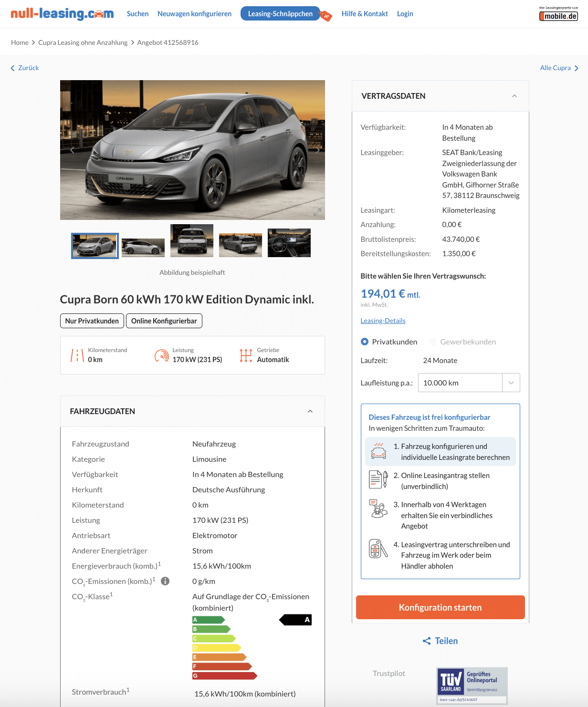The image size is (588, 707).
Task: Open the TÜV Saarland Geprüftes Onlineportal badge
Action: [472, 686]
